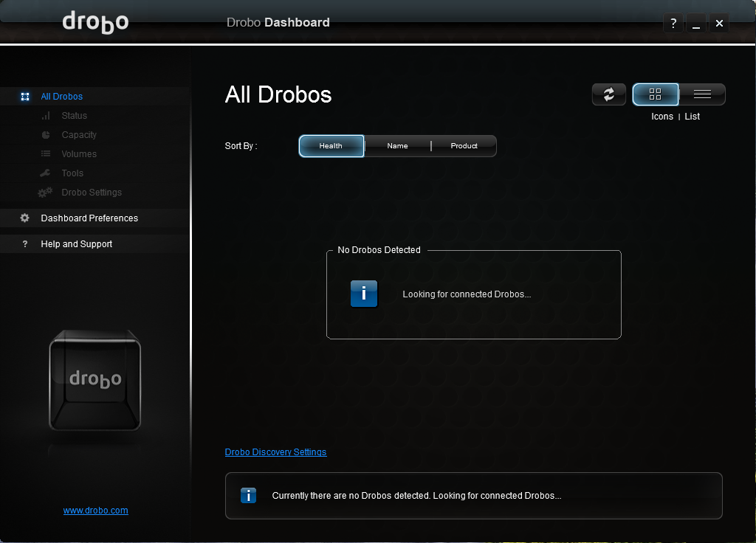The width and height of the screenshot is (756, 543).
Task: Open Drobo Discovery Settings link
Action: coord(275,452)
